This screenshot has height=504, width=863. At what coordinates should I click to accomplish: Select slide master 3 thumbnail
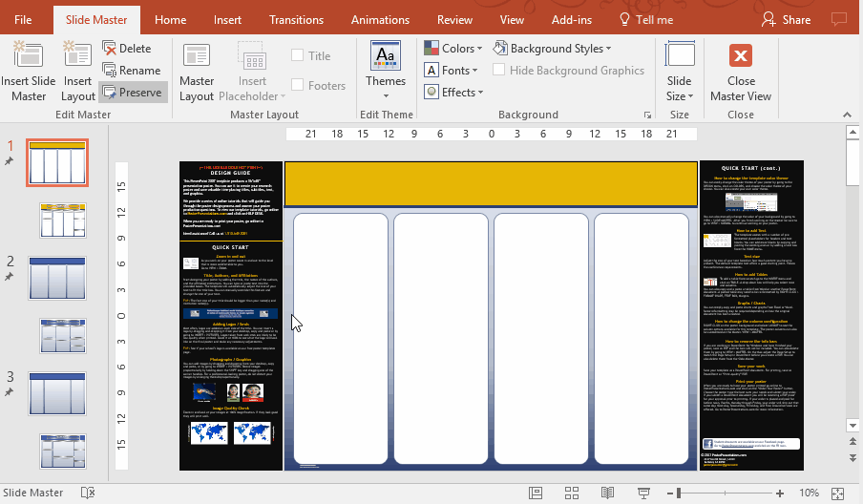click(x=57, y=393)
